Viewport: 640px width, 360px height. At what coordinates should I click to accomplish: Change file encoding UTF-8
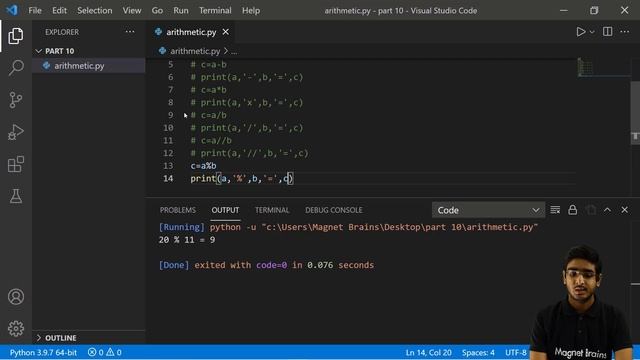coord(516,352)
